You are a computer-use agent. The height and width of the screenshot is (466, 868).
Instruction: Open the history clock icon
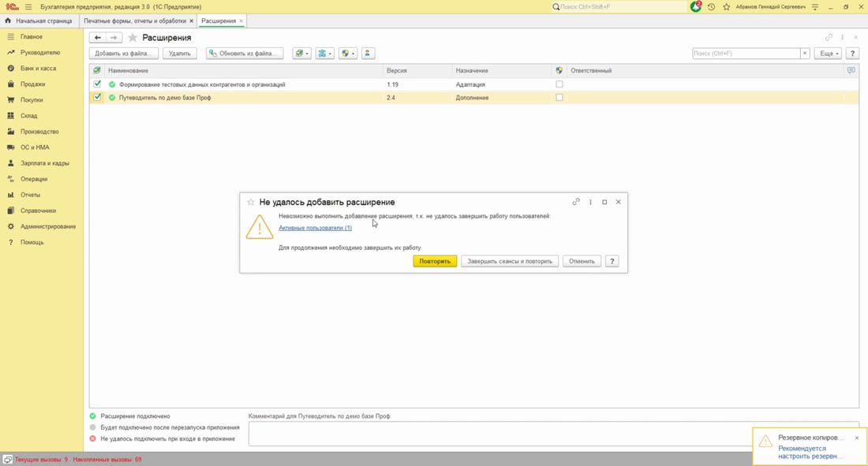(711, 6)
